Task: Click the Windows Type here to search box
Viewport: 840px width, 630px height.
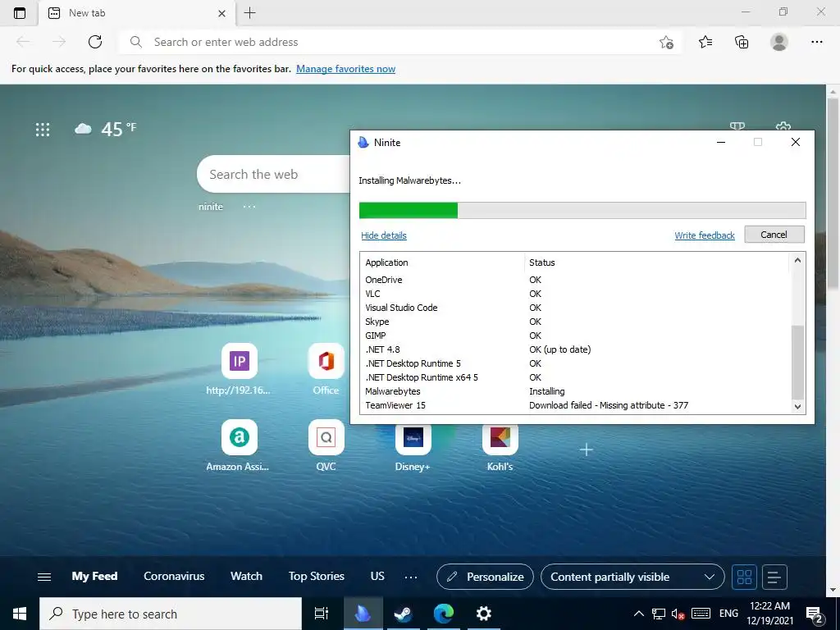Action: tap(171, 614)
